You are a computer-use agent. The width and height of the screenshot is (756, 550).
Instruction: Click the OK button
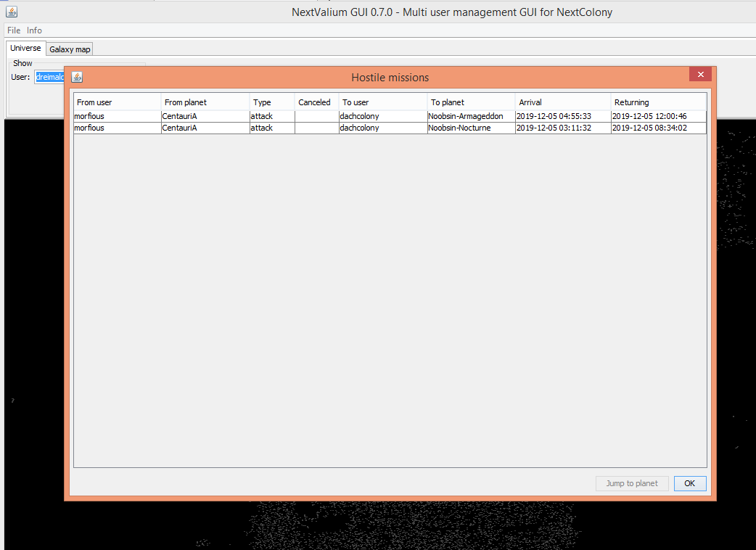tap(690, 483)
